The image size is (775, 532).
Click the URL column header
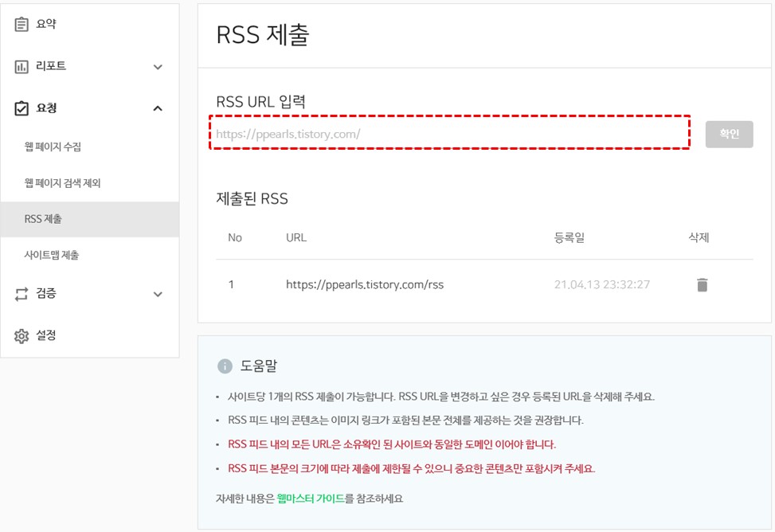tap(296, 238)
